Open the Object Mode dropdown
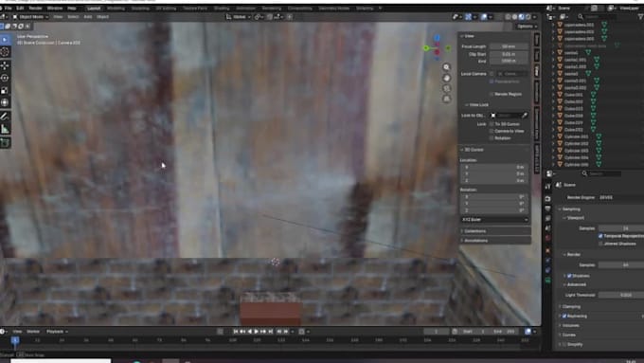Screen dimensions: 644x363 [31, 17]
